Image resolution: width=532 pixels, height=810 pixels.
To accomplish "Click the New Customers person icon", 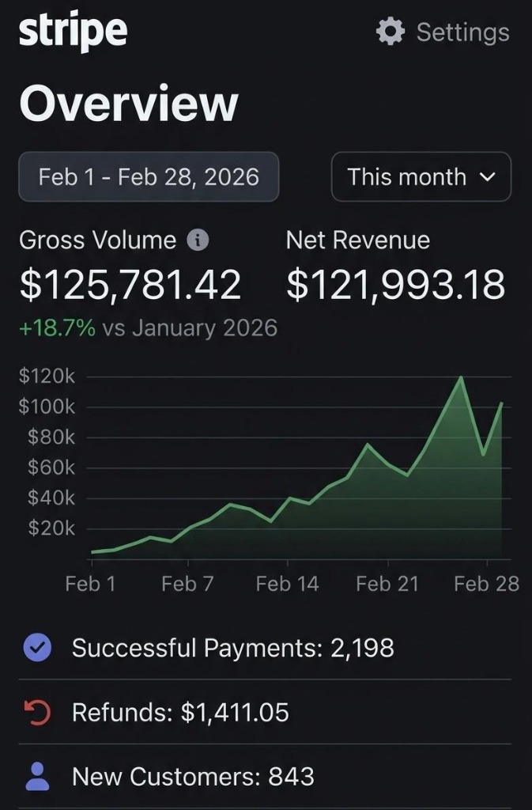I will coord(36,776).
